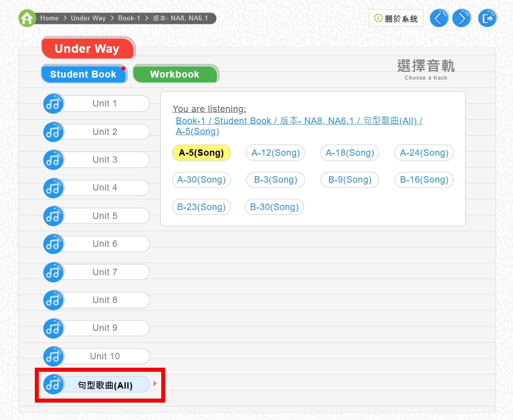The height and width of the screenshot is (420, 513).
Task: Play the A-18(Song) track
Action: 350,153
